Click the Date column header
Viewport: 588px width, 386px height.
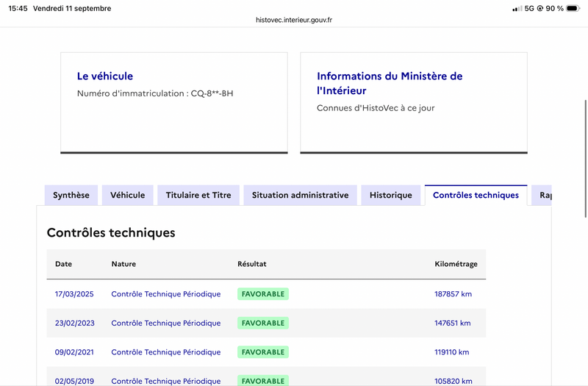[63, 264]
